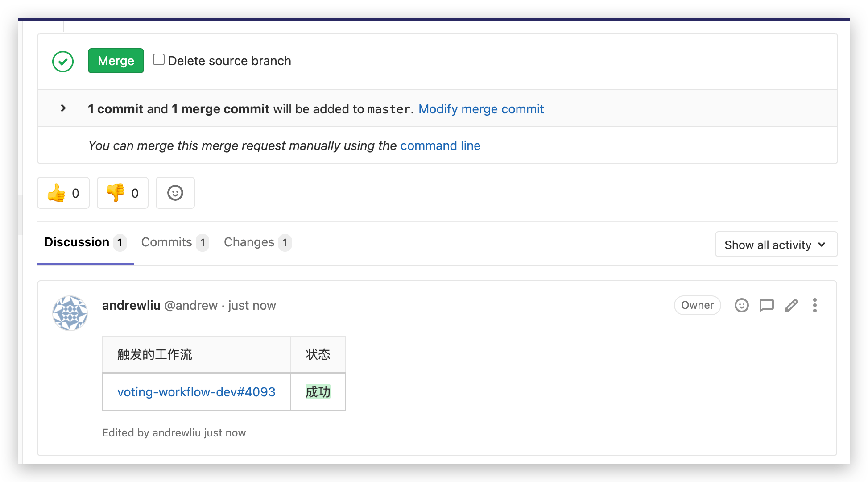Screen dimensions: 868x482
Task: Click the Owner badge on the comment
Action: (x=697, y=305)
